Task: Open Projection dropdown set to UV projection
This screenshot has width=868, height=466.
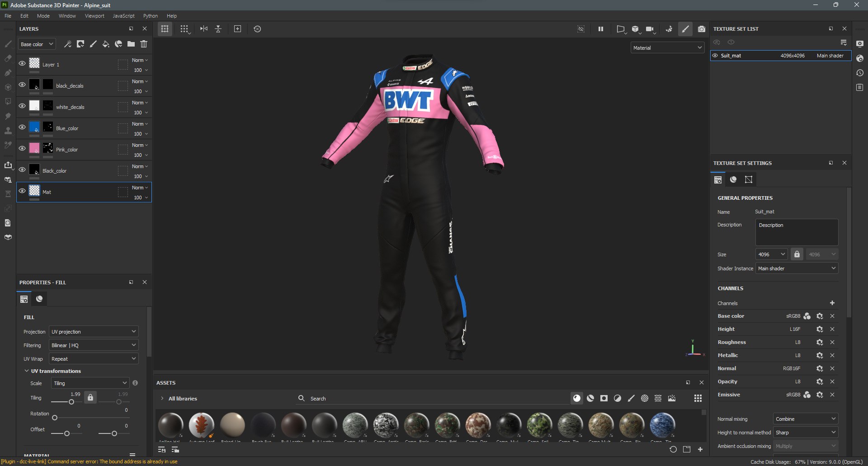Action: (94, 331)
